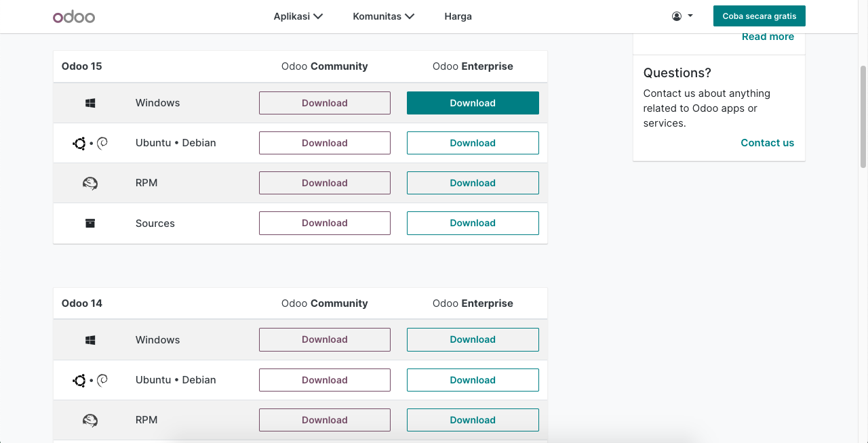Click Windows label in Odoo 14 table
The image size is (868, 443).
(157, 340)
